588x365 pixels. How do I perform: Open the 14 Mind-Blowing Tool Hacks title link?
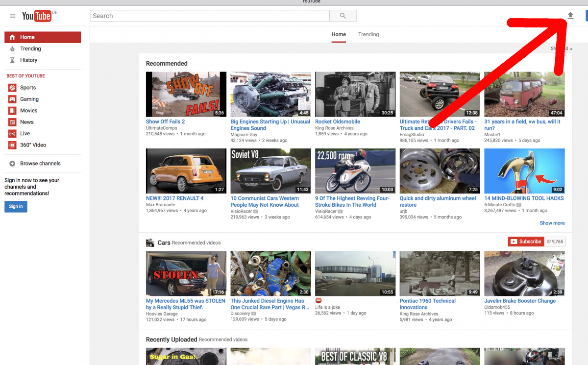tap(524, 198)
